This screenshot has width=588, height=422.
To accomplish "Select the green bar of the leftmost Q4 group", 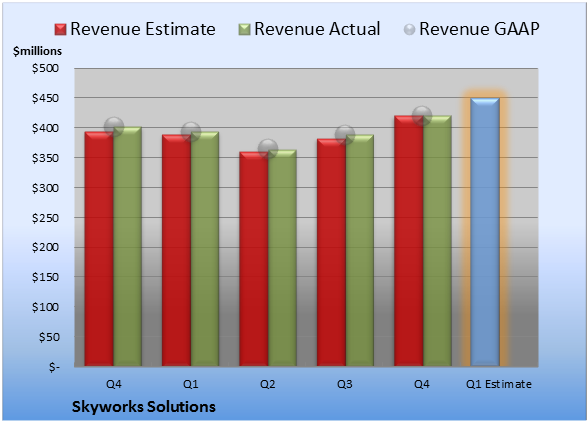I will click(128, 246).
